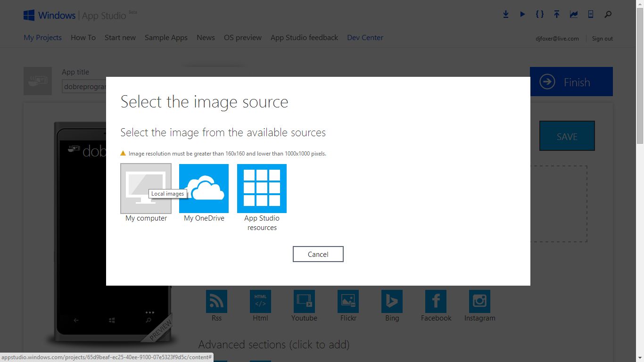Open the App Studio feedback link
644x362 pixels.
pyautogui.click(x=304, y=38)
